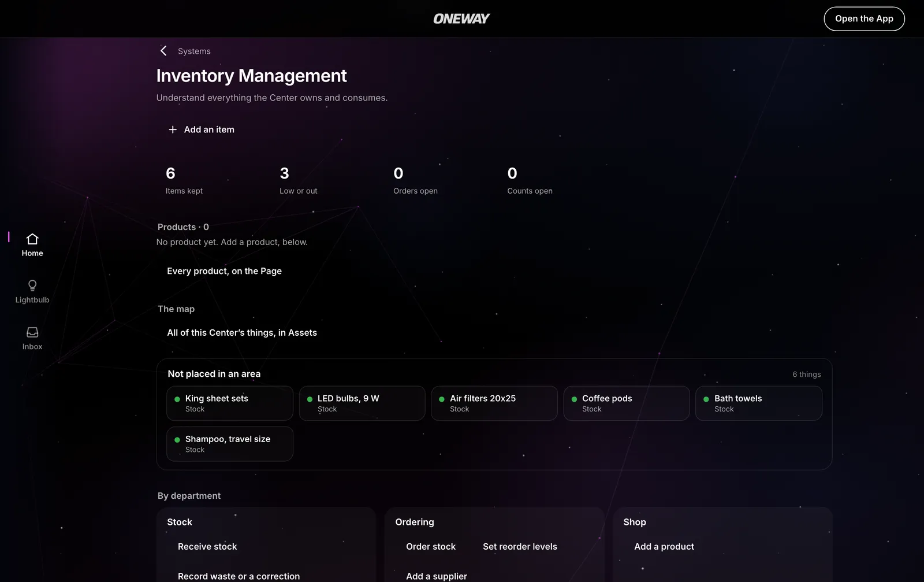Click the Not placed in an area heading
The height and width of the screenshot is (582, 924).
click(214, 374)
